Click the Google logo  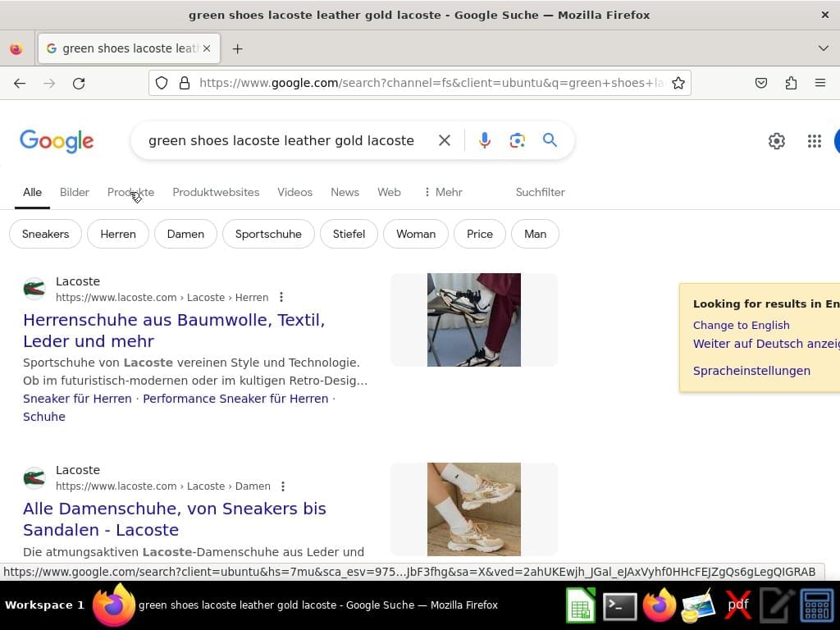[57, 141]
